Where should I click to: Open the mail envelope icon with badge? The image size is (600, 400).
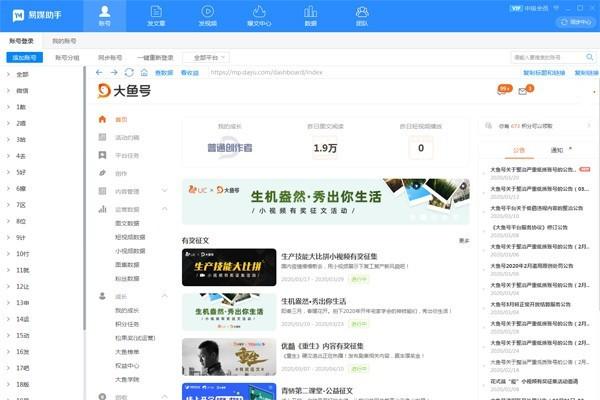point(523,91)
